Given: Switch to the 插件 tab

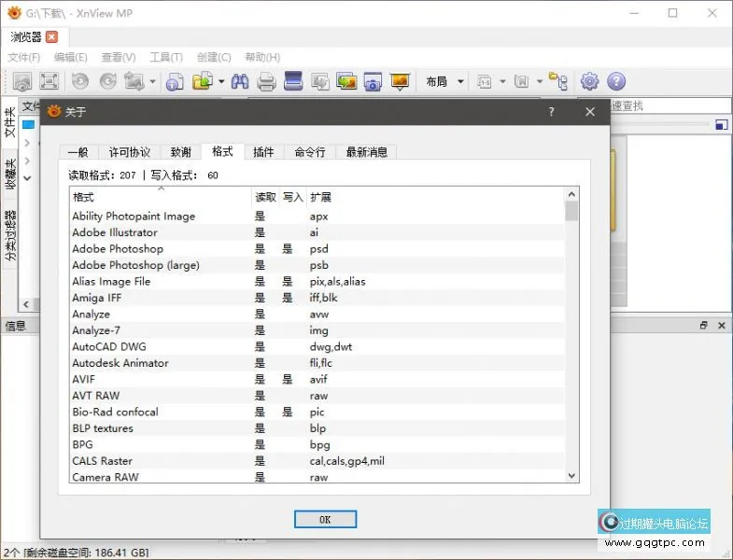Looking at the screenshot, I should coord(263,152).
